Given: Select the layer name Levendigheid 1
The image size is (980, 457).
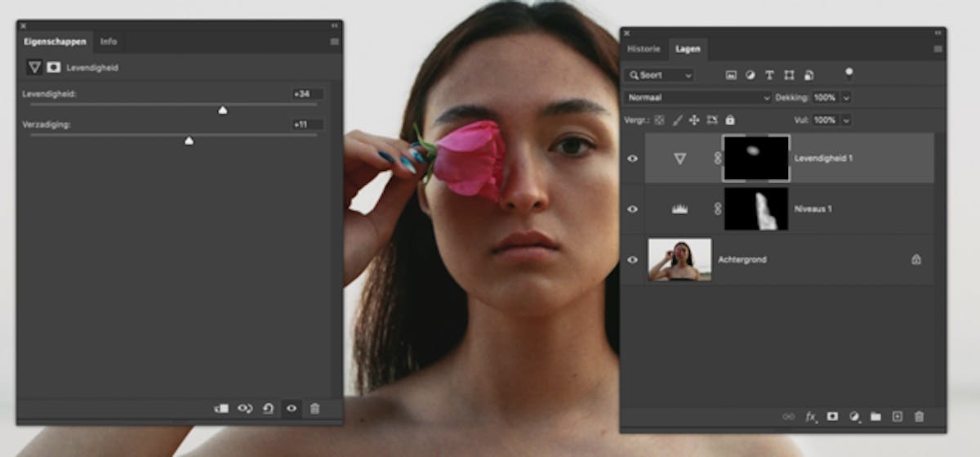Looking at the screenshot, I should click(x=823, y=159).
